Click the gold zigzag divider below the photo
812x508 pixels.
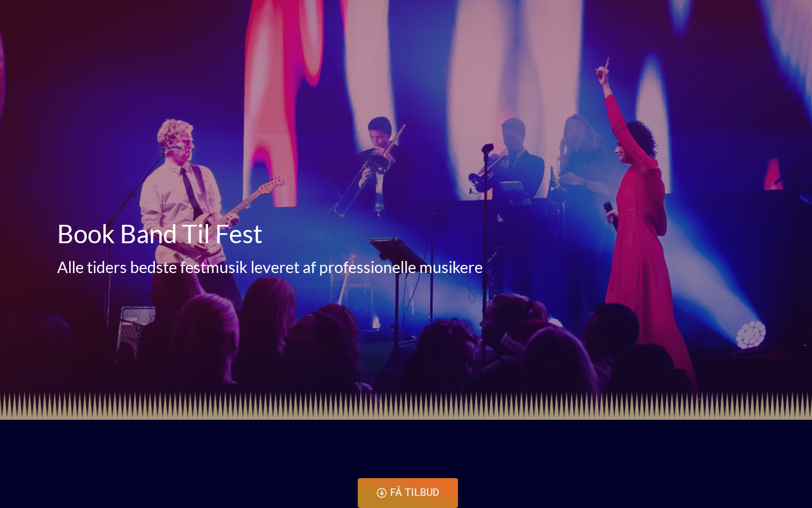406,406
